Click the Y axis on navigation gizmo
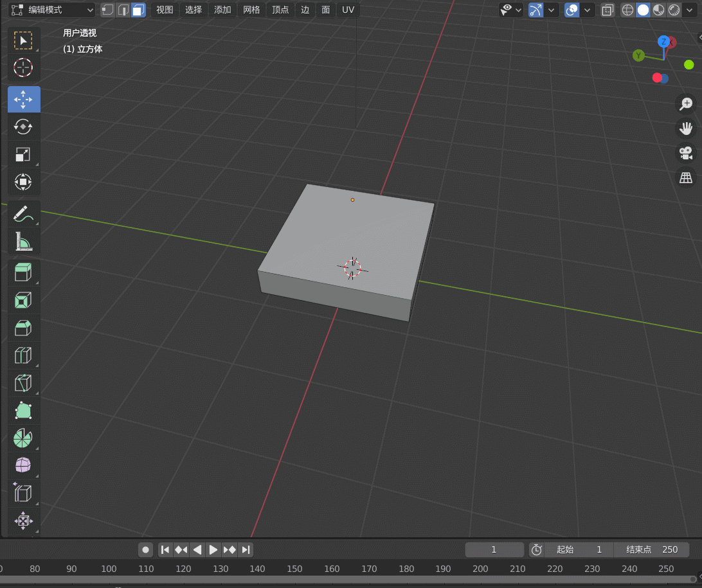Screen dimensions: 702x588 pos(638,55)
